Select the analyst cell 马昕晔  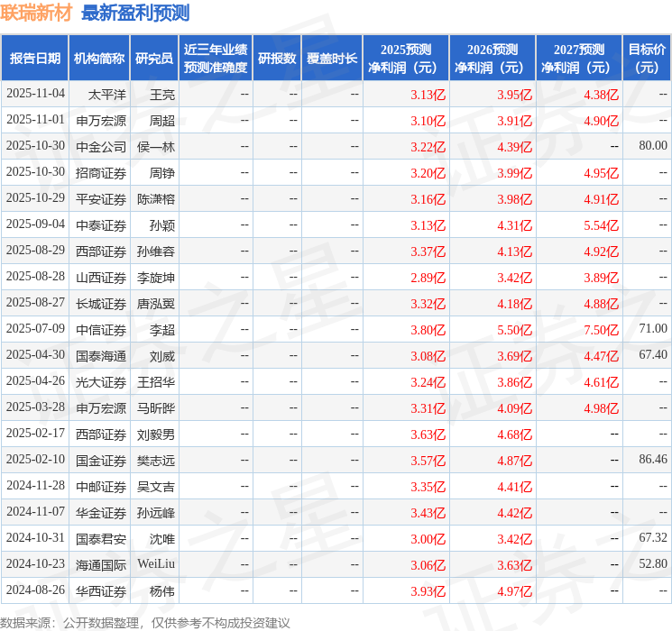[x=156, y=408]
